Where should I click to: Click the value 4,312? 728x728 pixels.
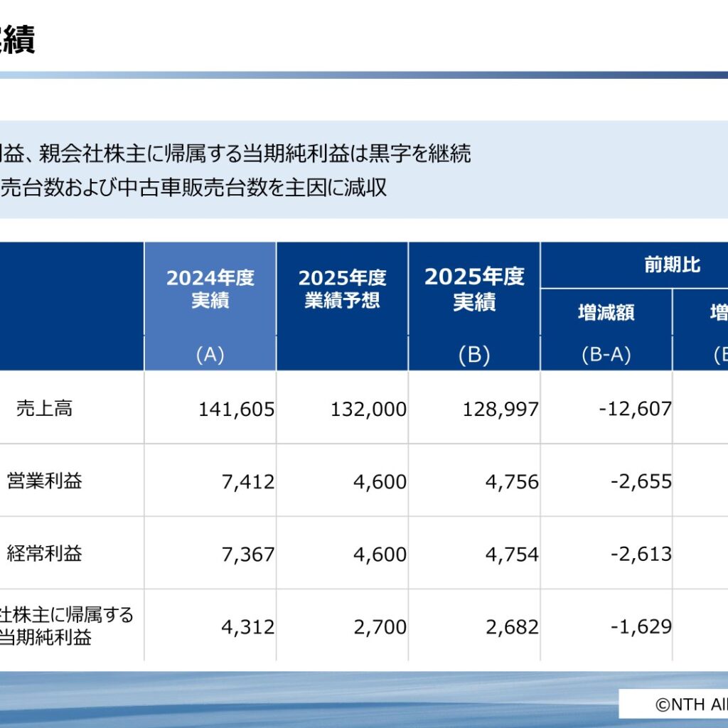tap(248, 627)
